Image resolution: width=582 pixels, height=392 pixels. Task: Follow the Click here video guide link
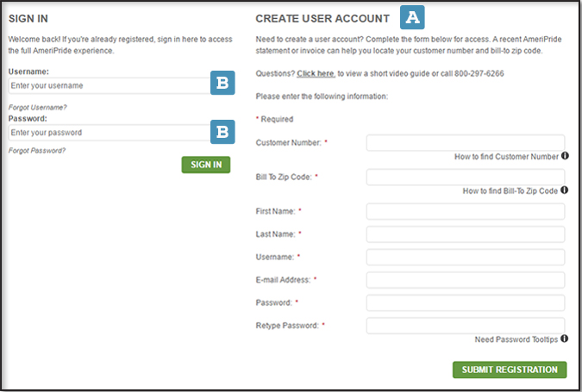click(316, 73)
